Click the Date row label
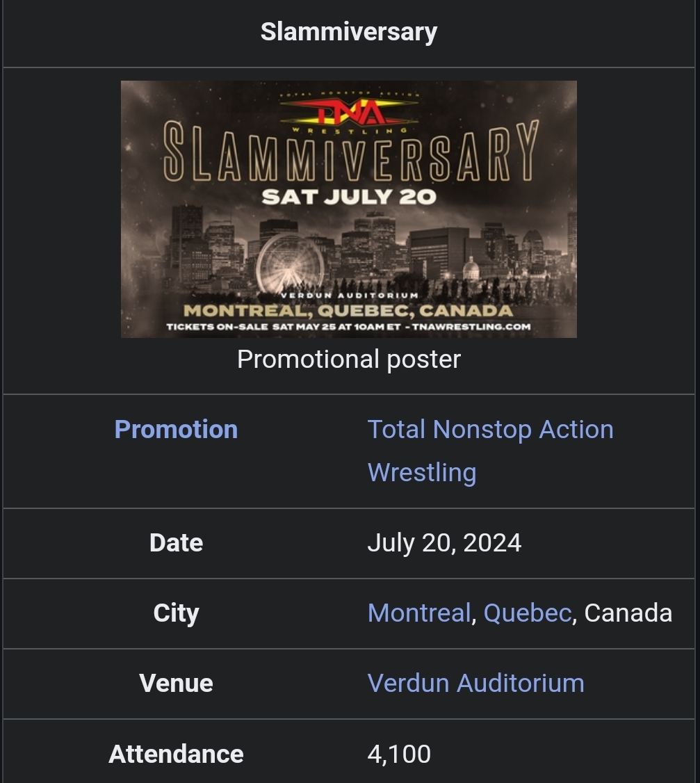 click(176, 542)
